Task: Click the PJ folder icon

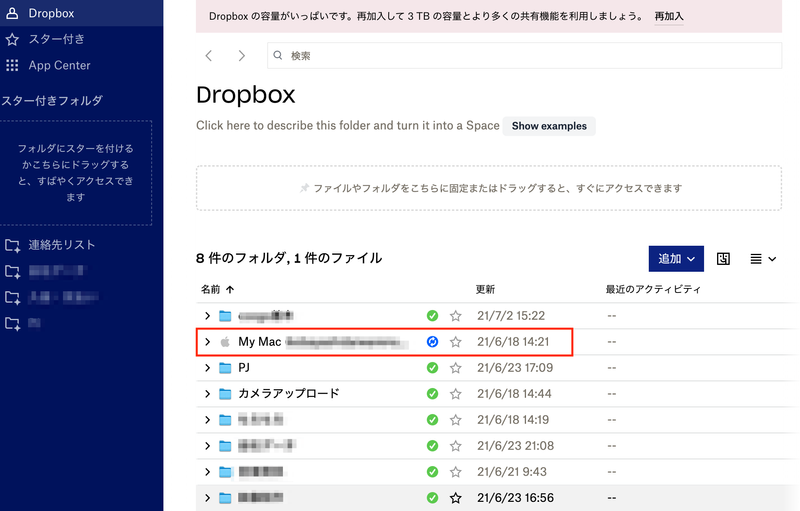Action: click(225, 368)
